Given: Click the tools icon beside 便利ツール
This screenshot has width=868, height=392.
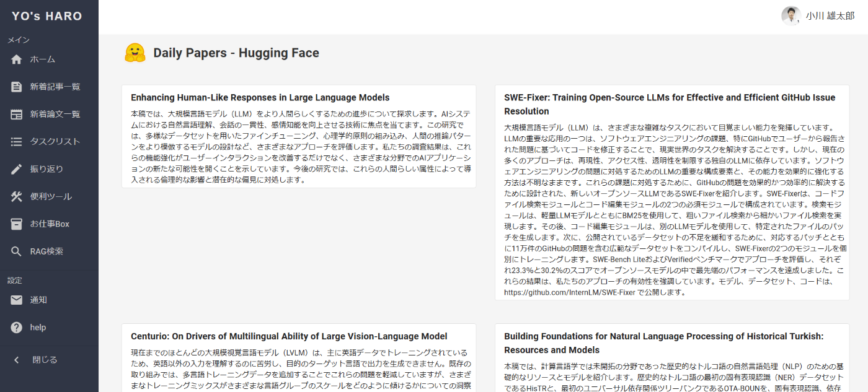Looking at the screenshot, I should click(17, 197).
